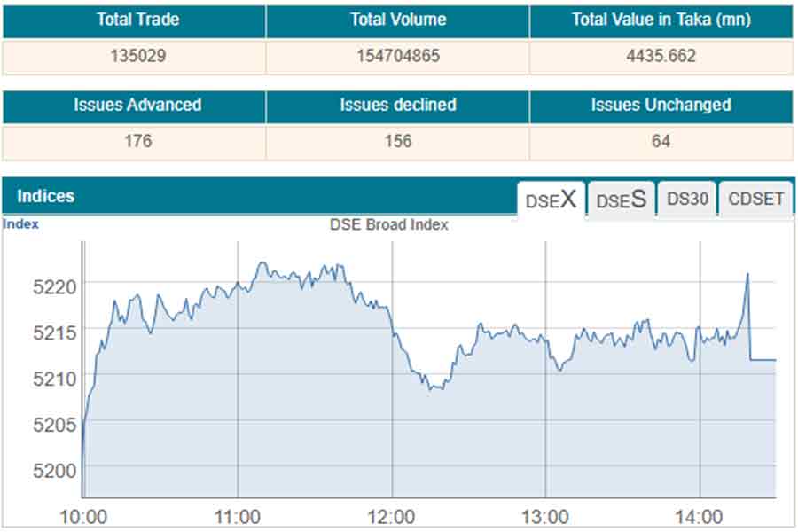Click the Issues declined header
This screenshot has height=532, width=798.
[397, 105]
